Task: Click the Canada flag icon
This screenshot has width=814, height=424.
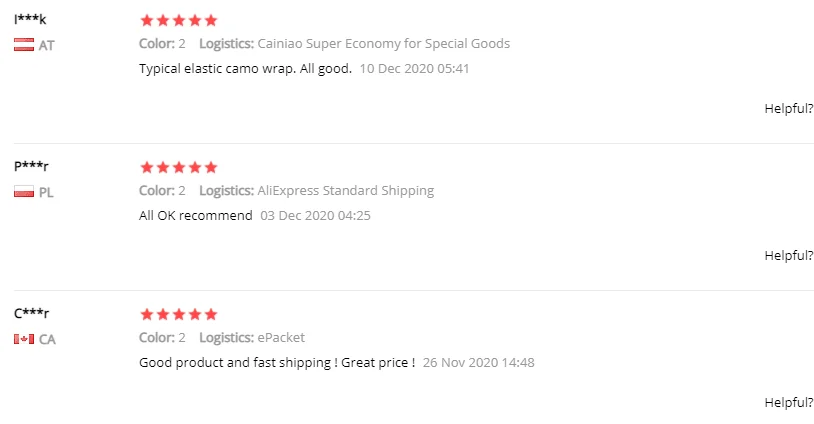Action: 24,339
